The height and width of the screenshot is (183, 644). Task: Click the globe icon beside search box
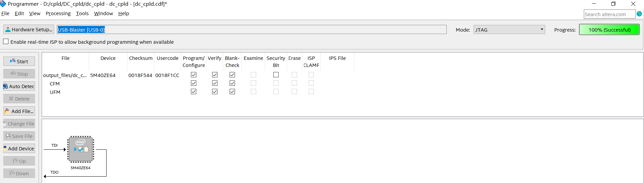[x=639, y=14]
